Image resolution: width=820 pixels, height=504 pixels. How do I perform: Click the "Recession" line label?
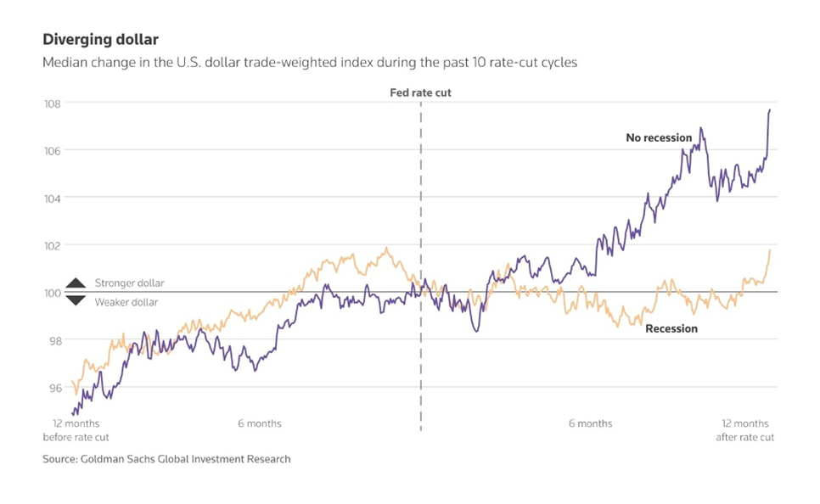point(671,328)
